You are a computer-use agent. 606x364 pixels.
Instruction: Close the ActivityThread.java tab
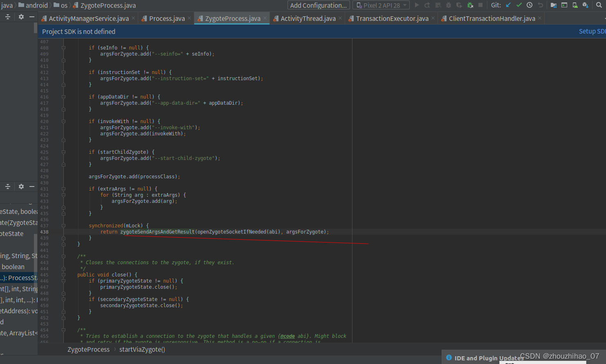tap(340, 18)
